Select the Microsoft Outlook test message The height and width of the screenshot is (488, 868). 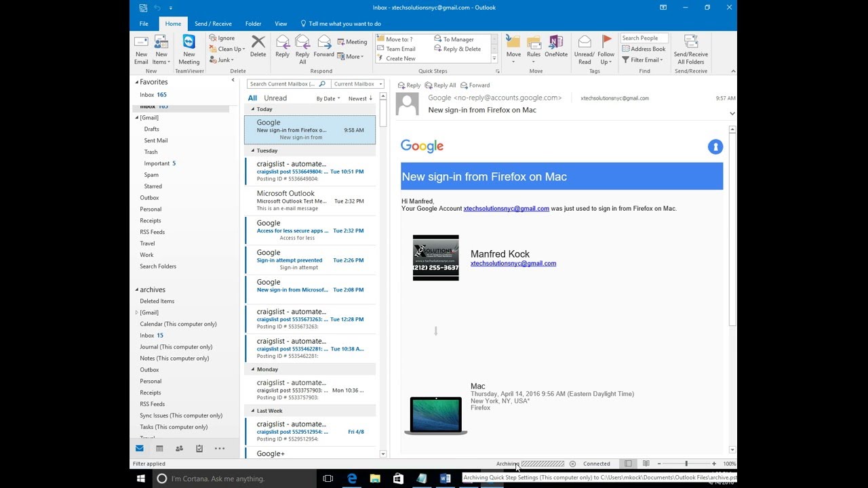310,201
